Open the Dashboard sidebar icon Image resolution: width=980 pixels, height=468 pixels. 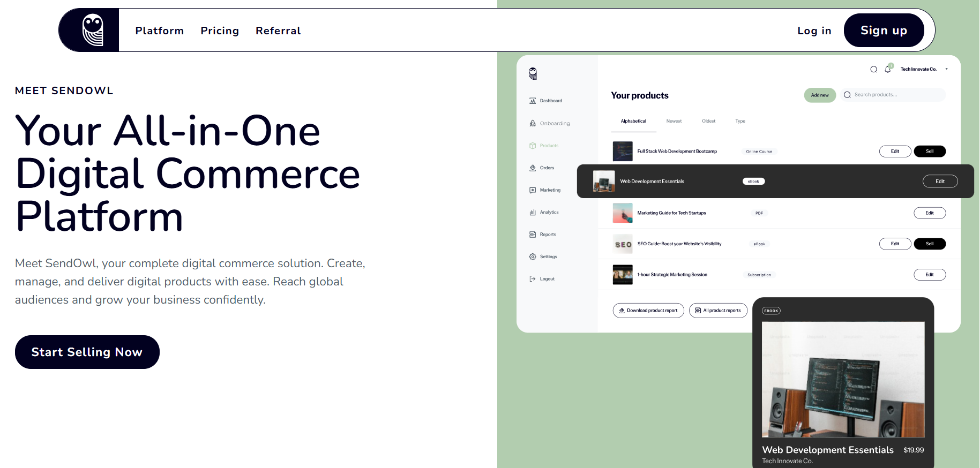(x=533, y=101)
